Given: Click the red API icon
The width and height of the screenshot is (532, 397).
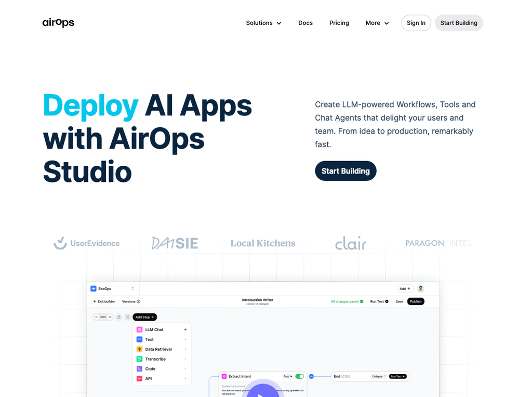Looking at the screenshot, I should (x=139, y=379).
